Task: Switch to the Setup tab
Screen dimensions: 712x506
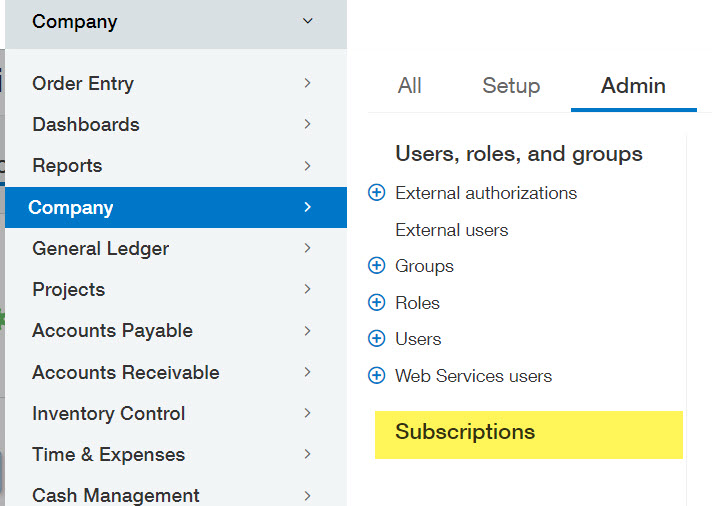Action: point(511,86)
